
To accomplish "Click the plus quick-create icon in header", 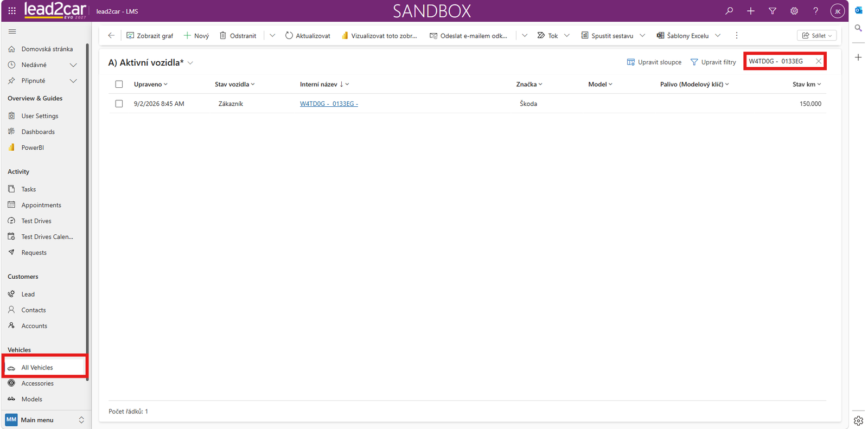I will (751, 11).
